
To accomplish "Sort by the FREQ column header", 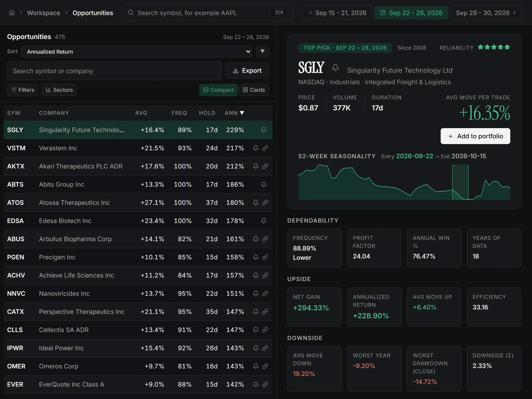I will point(179,113).
